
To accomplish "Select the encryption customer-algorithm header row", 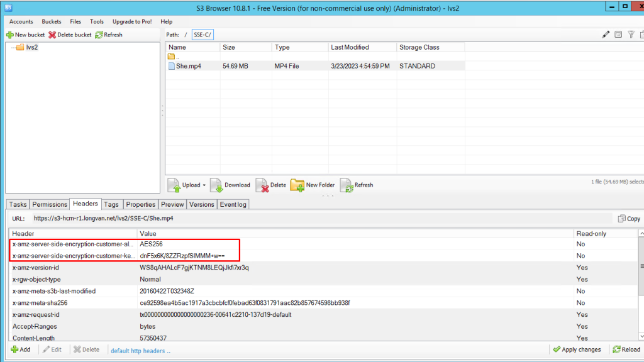I will 323,244.
